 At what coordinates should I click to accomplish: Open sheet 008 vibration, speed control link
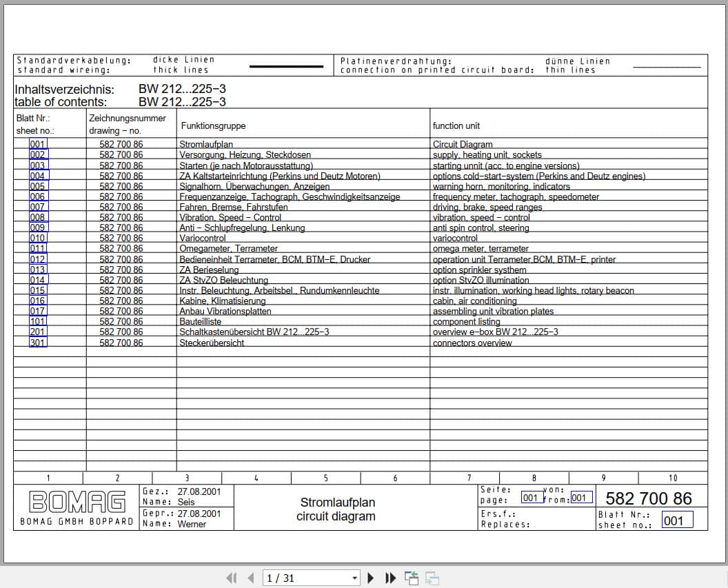click(x=38, y=216)
